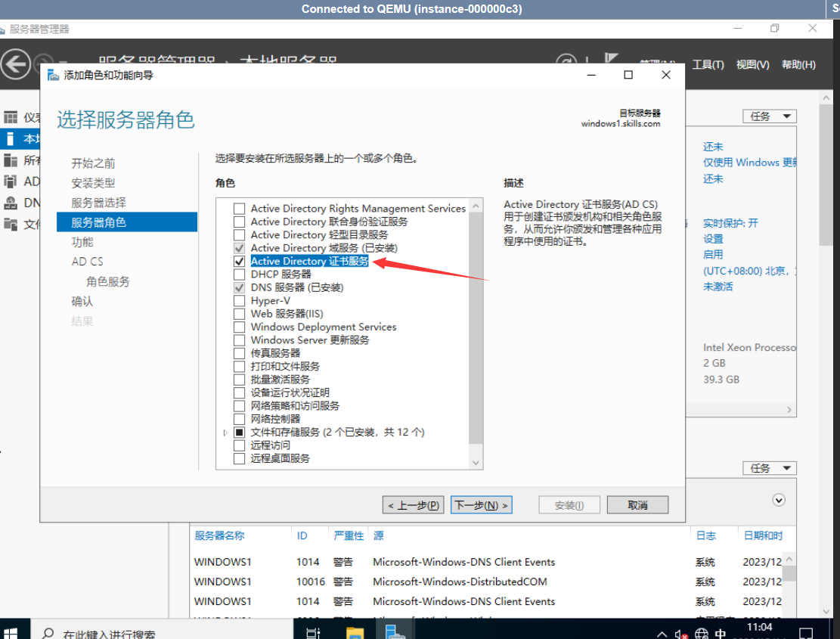Expand the collapse chevron in events section

coord(779,500)
